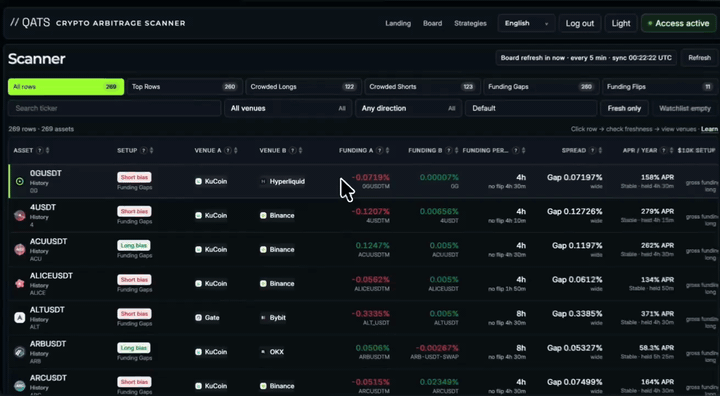
Task: Click the Log out button
Action: (x=579, y=23)
